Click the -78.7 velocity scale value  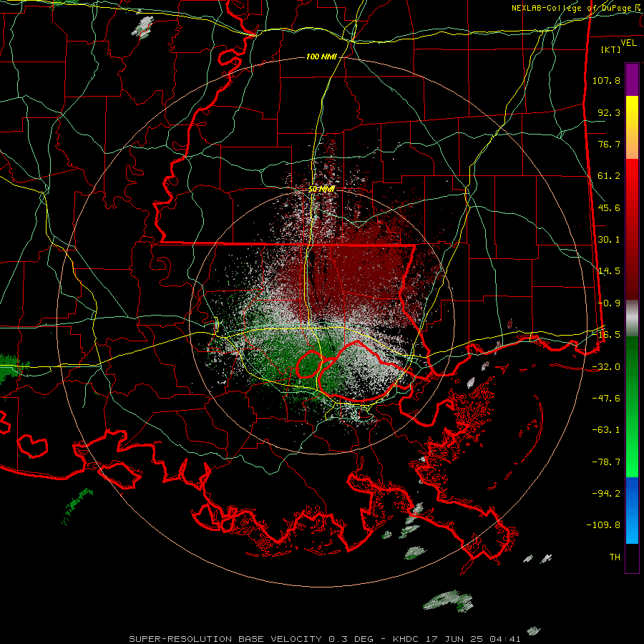point(606,462)
